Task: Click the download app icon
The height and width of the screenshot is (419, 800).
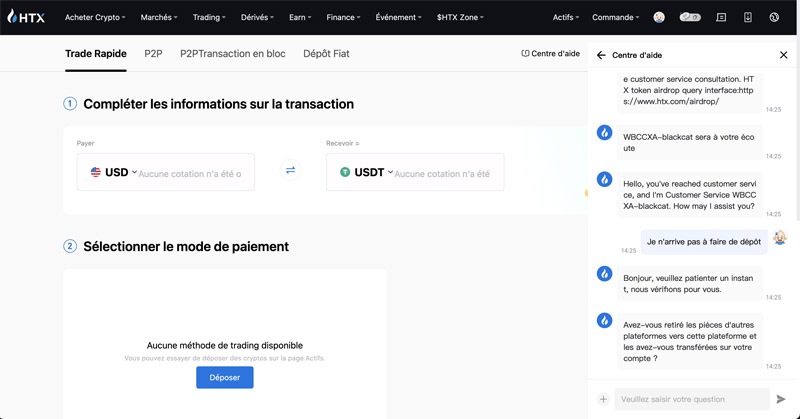Action: click(747, 17)
